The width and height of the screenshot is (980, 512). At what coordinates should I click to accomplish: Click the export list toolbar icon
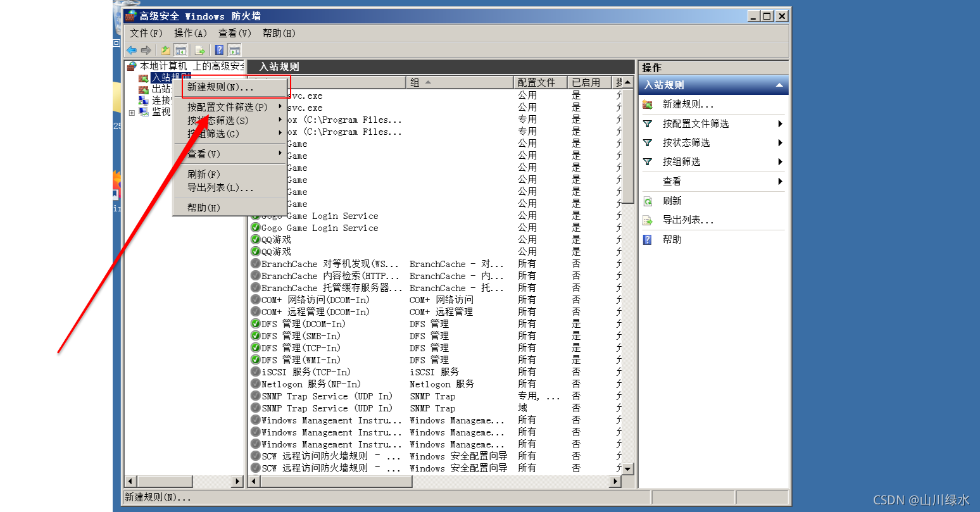pyautogui.click(x=200, y=51)
